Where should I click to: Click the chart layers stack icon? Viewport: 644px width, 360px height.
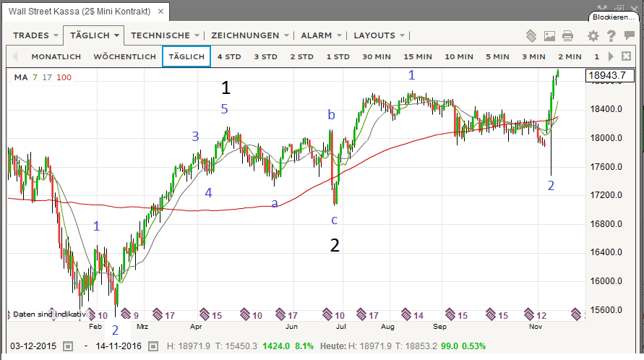531,35
